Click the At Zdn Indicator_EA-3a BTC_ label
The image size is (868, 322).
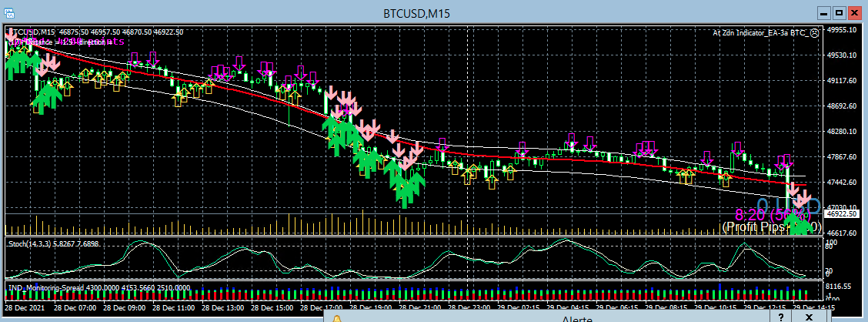point(760,32)
